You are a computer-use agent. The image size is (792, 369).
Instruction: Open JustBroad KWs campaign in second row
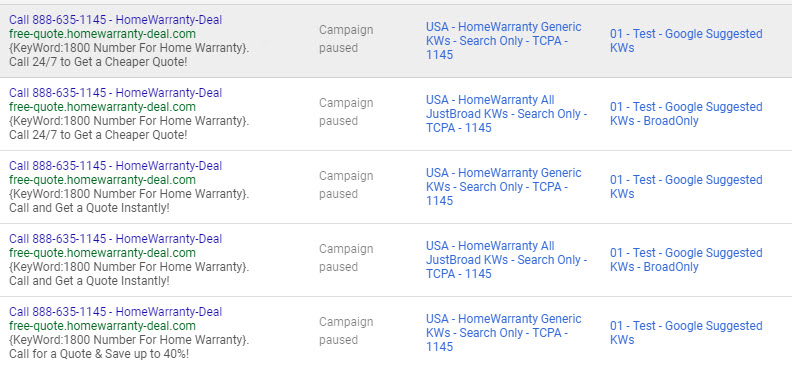[x=506, y=114]
